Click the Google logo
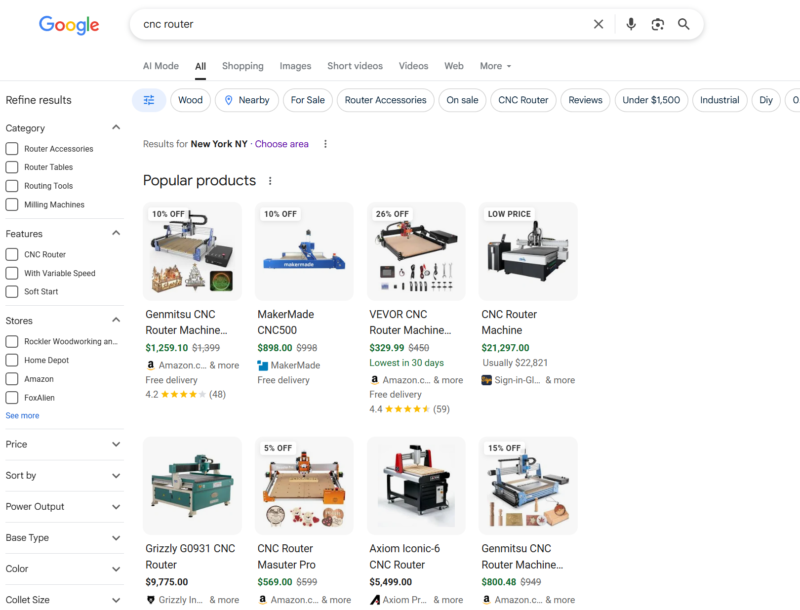Screen dimensions: 800x610 69,25
